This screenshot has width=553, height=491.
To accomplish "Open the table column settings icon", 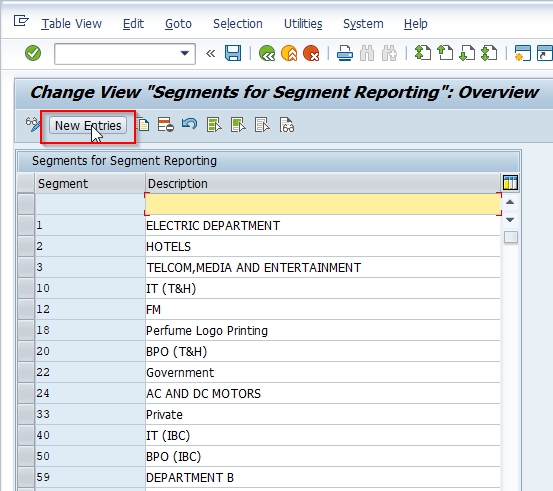I will (510, 183).
